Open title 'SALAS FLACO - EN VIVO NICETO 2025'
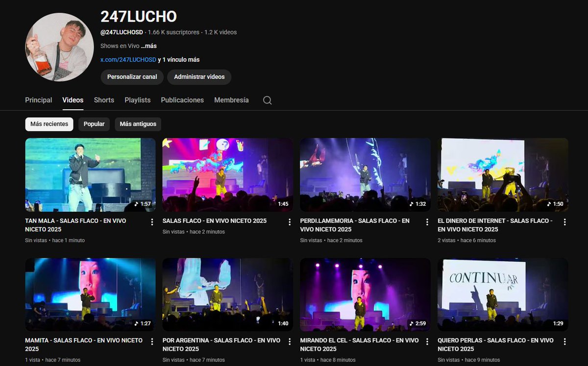This screenshot has height=366, width=588. click(215, 221)
